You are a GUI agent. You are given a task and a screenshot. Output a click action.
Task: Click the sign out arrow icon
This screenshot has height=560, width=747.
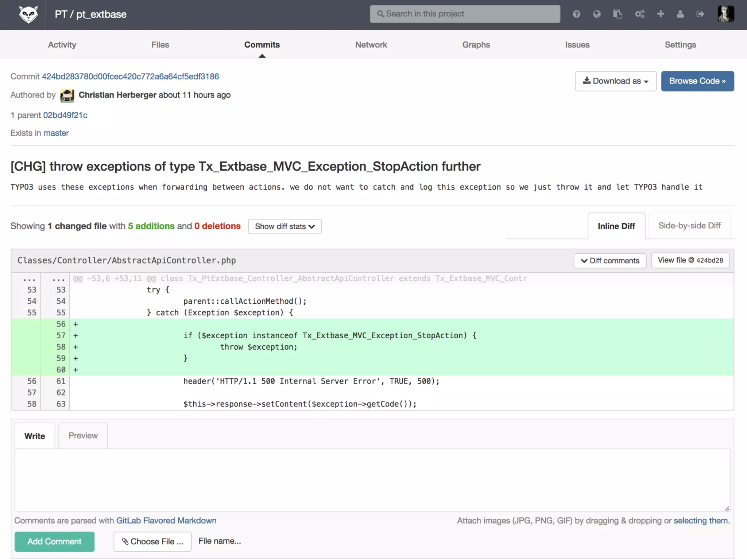click(x=700, y=14)
